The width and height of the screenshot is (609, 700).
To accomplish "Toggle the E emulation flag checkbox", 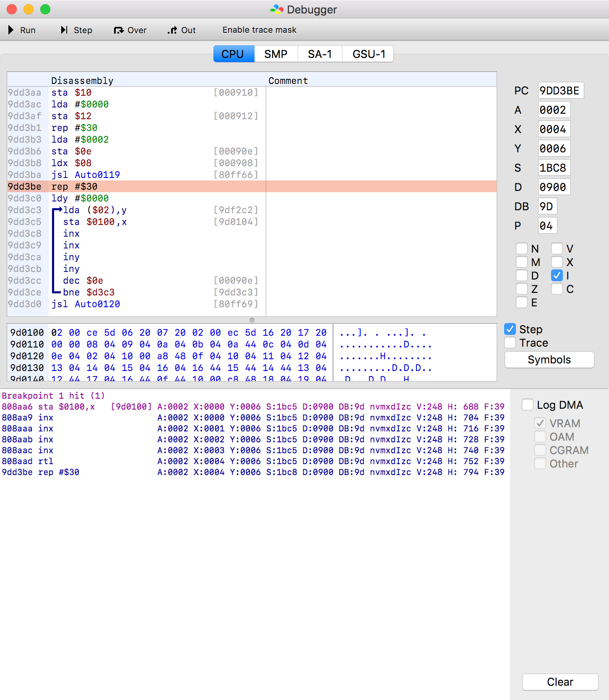I will 522,302.
